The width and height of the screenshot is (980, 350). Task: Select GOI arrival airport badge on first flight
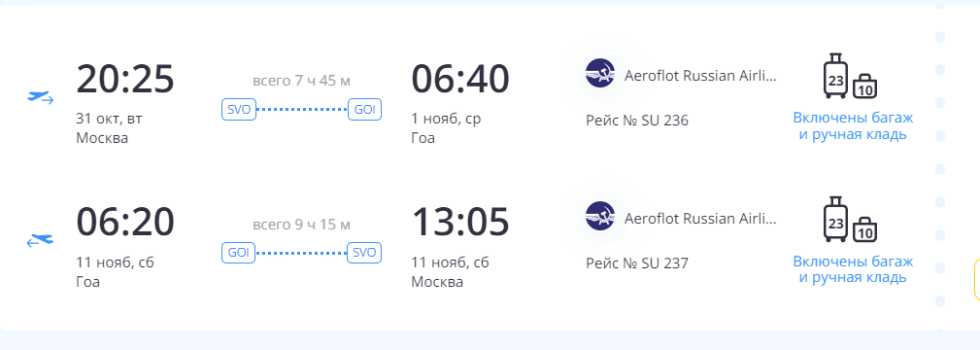(x=364, y=110)
